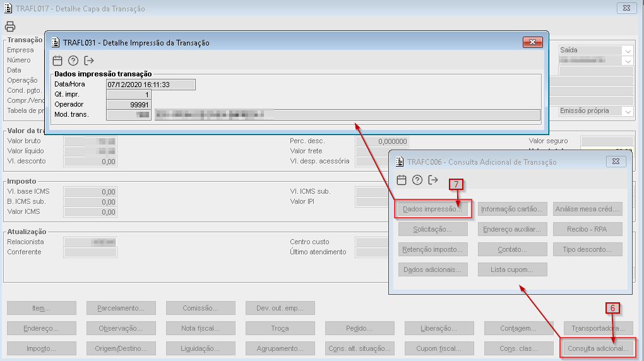Click the Endereço auxiliar button
Image resolution: width=644 pixels, height=361 pixels.
512,229
